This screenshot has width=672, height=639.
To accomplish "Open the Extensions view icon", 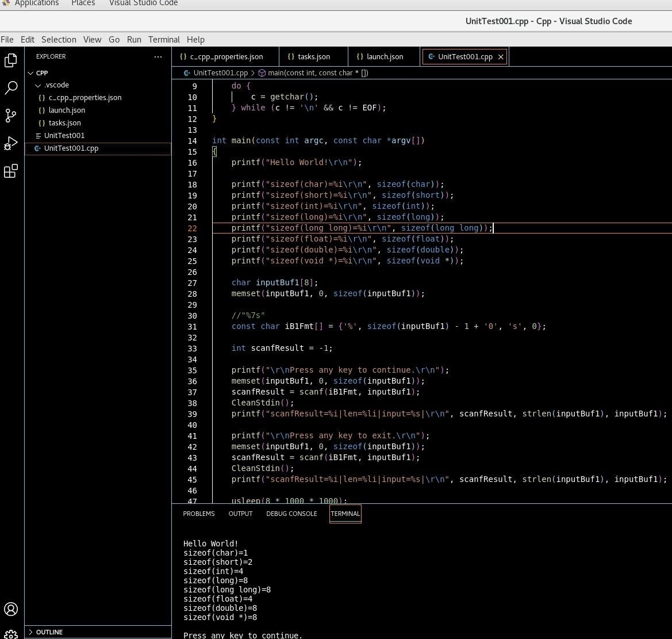I will [x=11, y=171].
